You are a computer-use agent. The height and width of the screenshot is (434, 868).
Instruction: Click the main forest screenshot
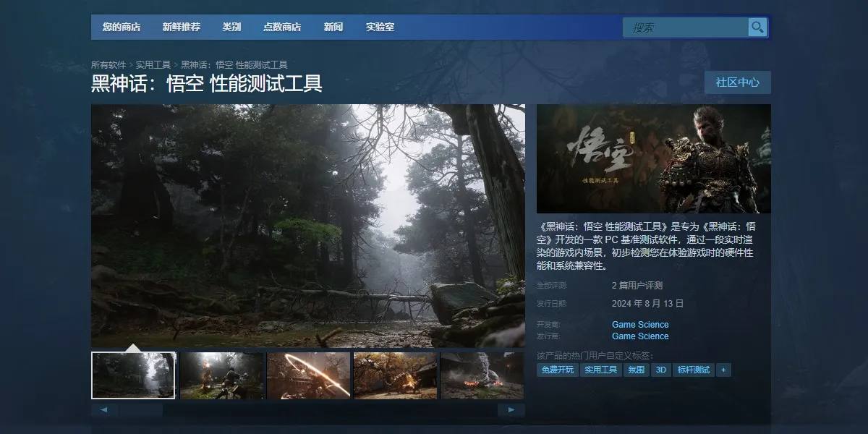(308, 226)
